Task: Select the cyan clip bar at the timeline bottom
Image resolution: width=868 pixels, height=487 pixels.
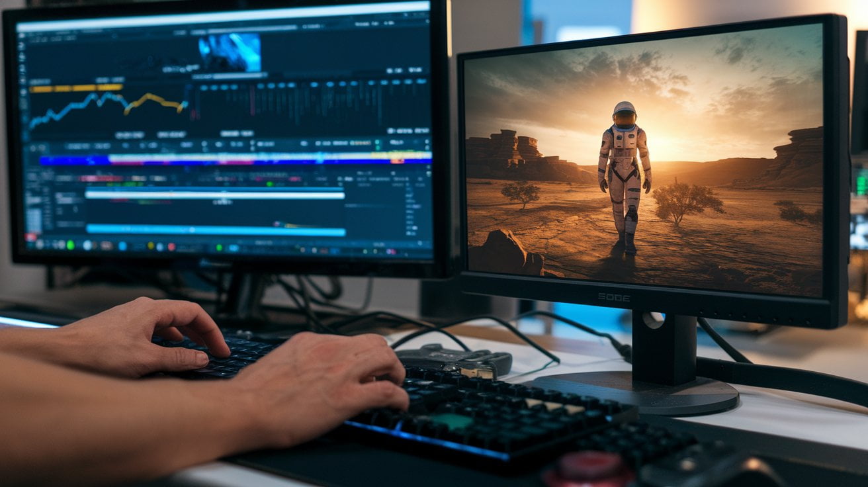Action: point(216,230)
